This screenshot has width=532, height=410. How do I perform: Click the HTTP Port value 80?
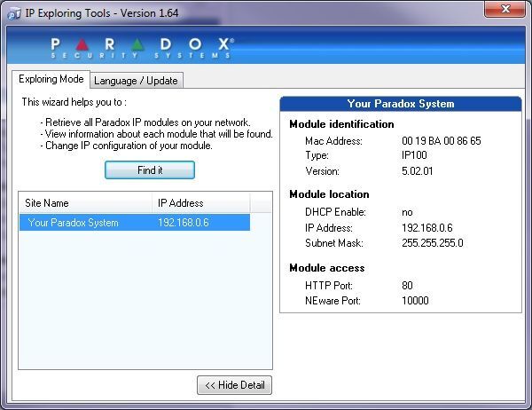[x=408, y=286]
